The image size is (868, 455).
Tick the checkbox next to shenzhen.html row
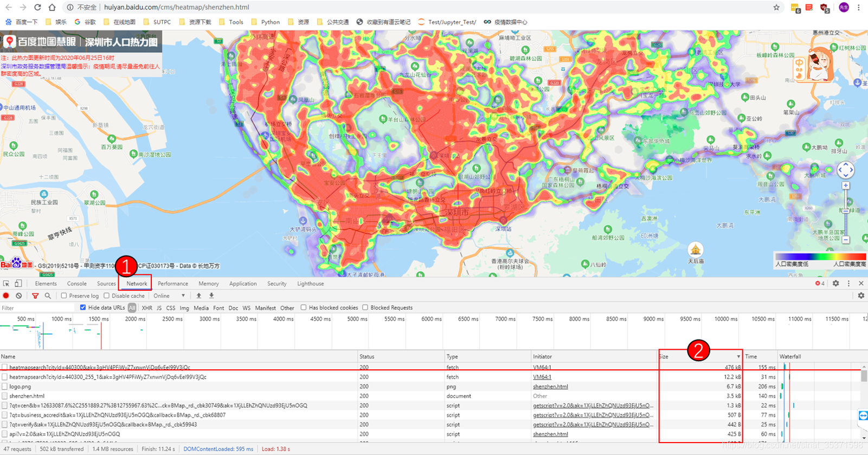[4, 396]
